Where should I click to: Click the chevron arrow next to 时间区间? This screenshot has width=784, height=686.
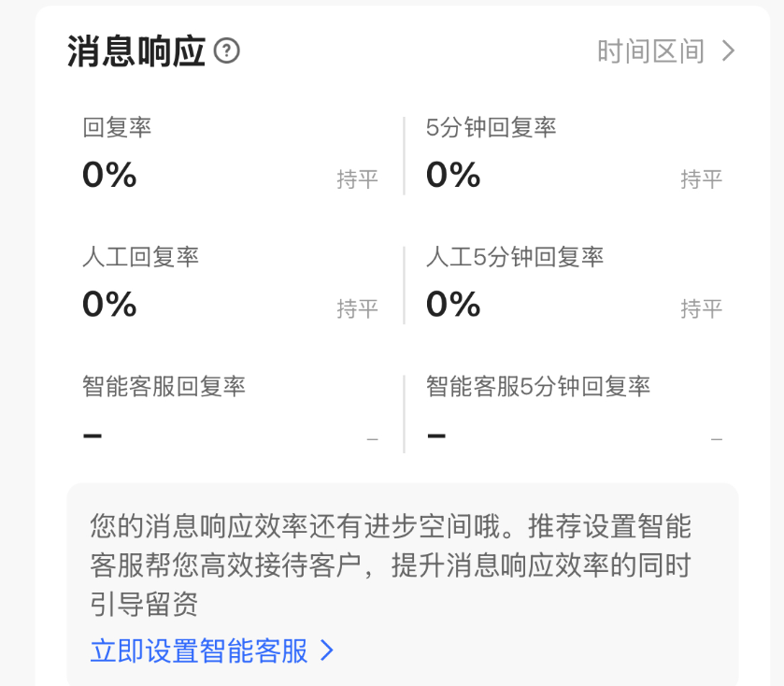click(x=728, y=52)
